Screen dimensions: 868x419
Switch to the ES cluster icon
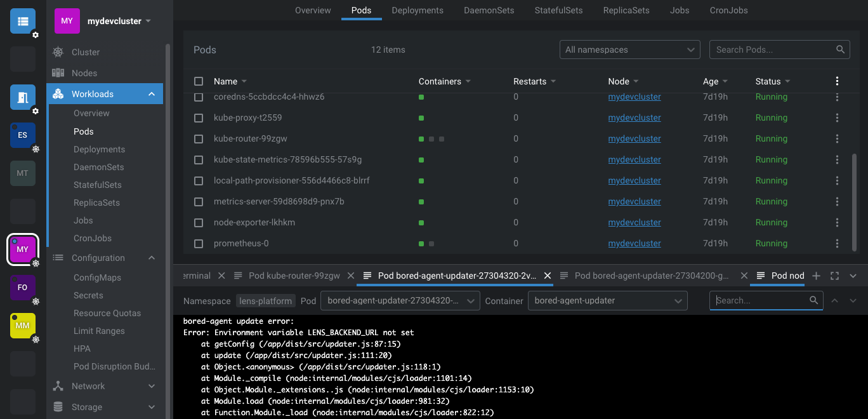coord(23,135)
